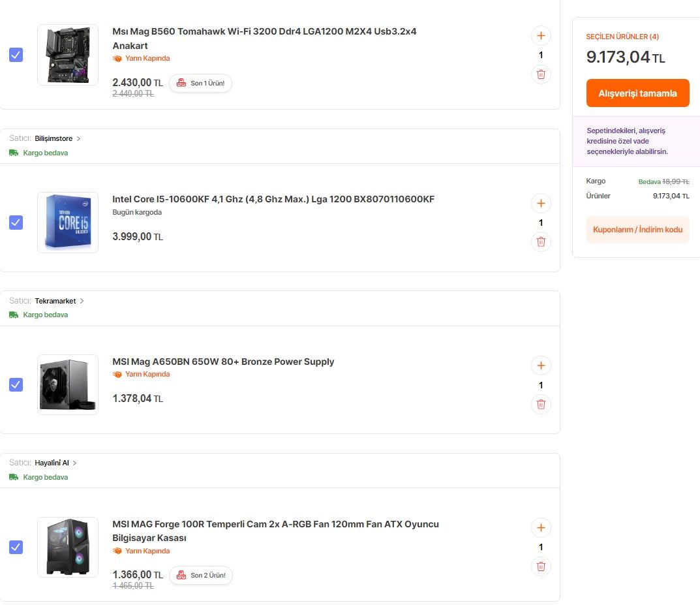Screen dimensions: 700x605
Task: Click the 1.378,04 TL power supply price
Action: click(138, 398)
